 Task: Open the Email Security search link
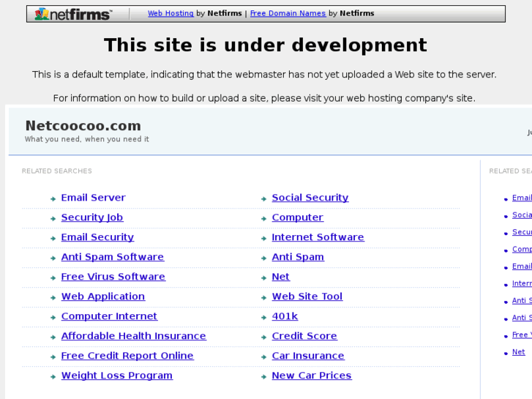(97, 237)
